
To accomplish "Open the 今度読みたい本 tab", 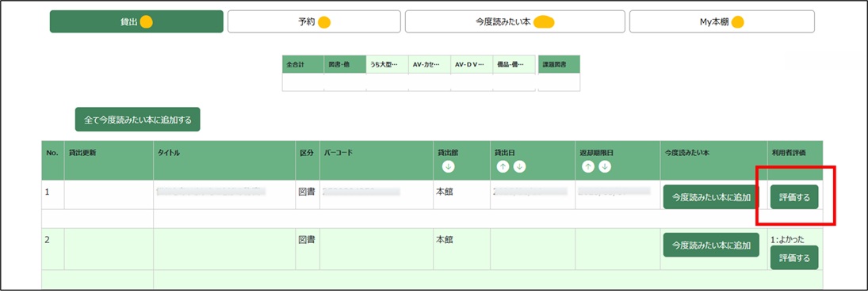I will (x=515, y=21).
